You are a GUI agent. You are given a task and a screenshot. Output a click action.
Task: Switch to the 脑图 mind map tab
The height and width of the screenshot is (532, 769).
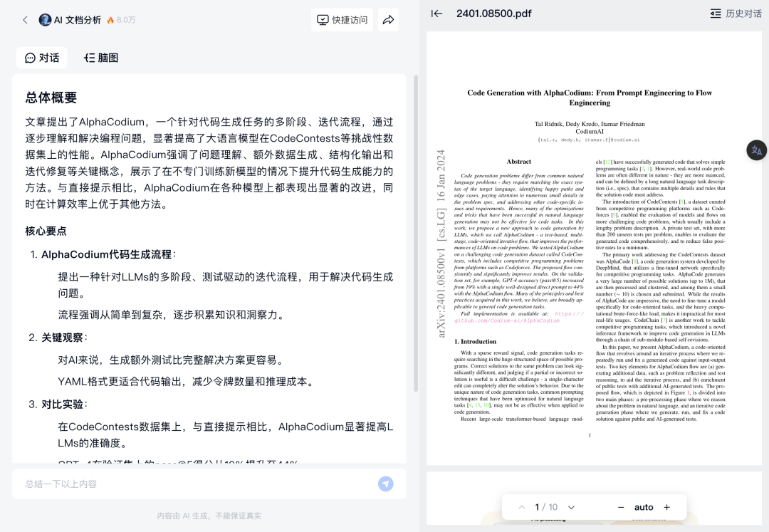point(101,58)
